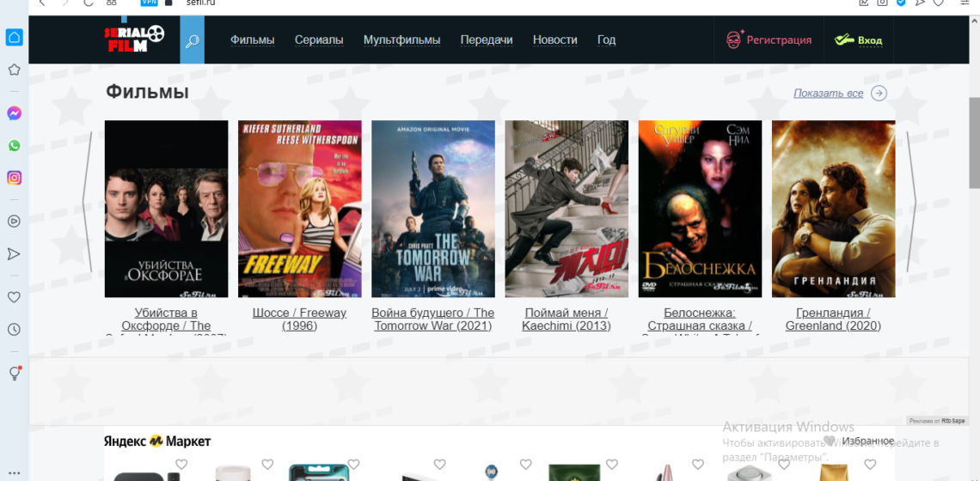Open the Player icon in the sidebar

14,221
